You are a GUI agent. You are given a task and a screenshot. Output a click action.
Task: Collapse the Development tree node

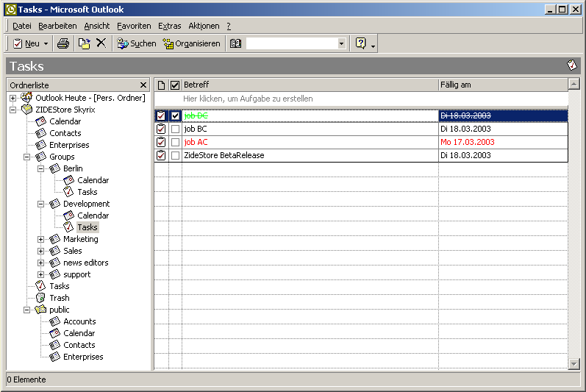(41, 204)
